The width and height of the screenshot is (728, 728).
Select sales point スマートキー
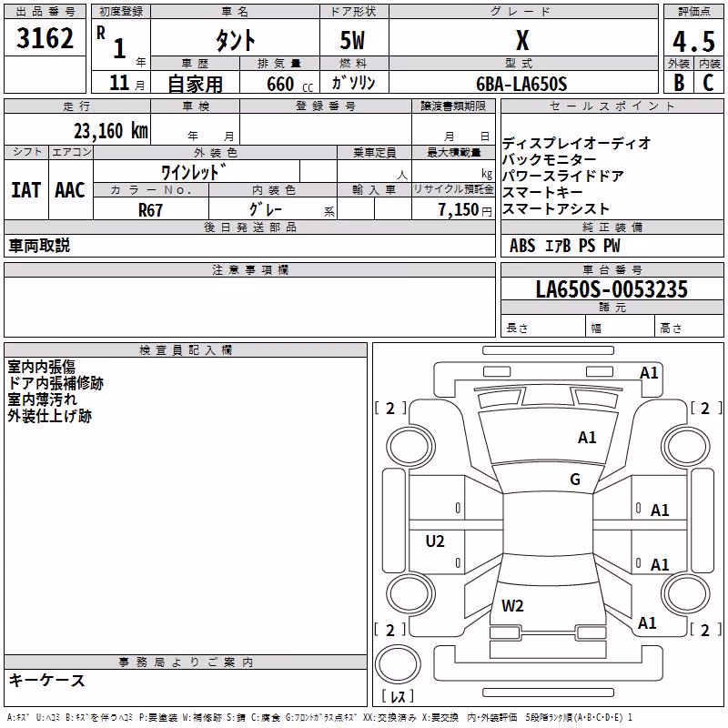(x=542, y=192)
